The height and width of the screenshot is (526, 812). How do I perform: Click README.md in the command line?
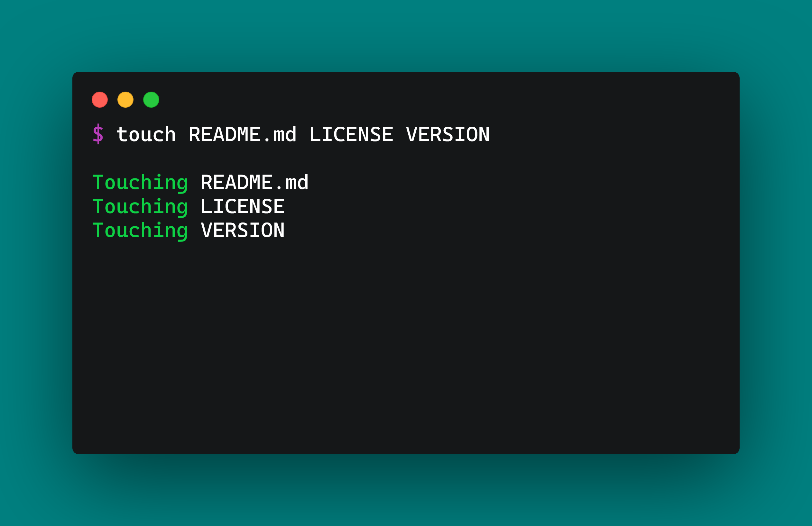pyautogui.click(x=242, y=134)
